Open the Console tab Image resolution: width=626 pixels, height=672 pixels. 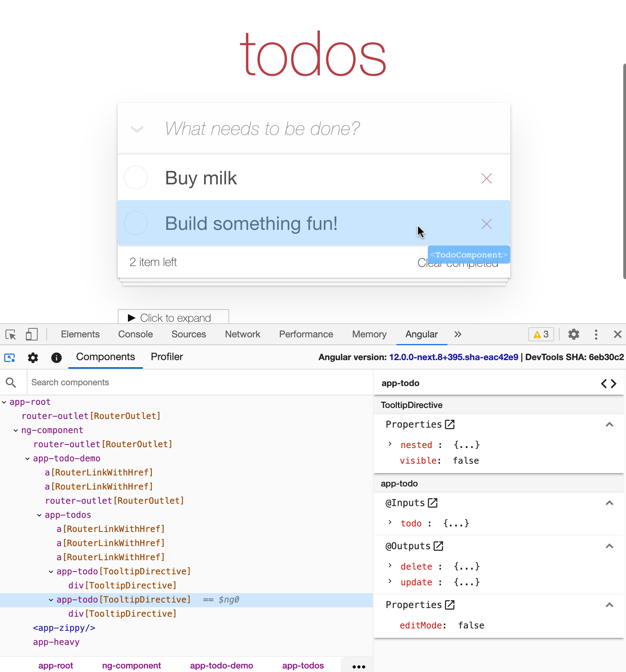[x=135, y=335]
